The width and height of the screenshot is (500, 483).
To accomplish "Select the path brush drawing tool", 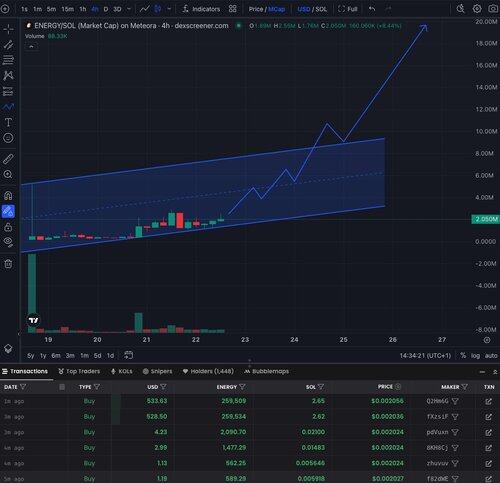I will [x=8, y=107].
